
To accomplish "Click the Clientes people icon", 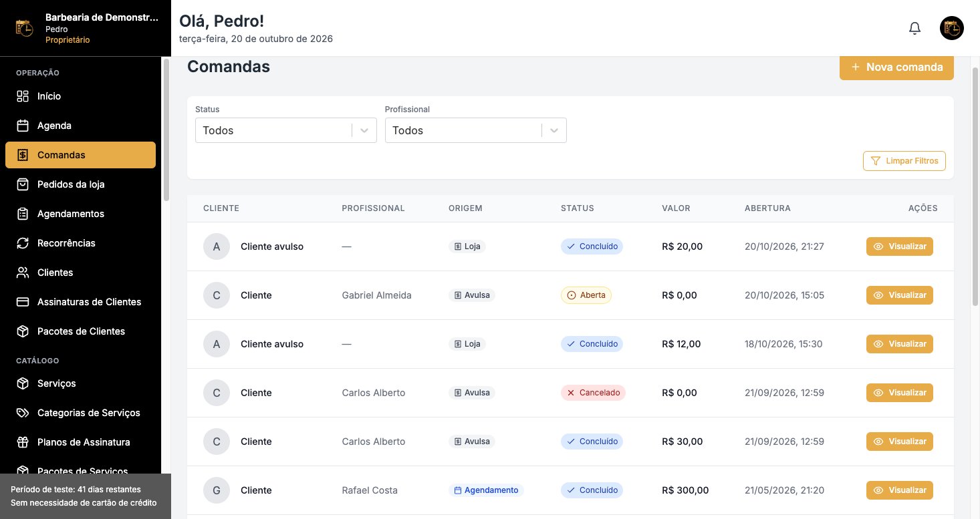I will coord(23,273).
